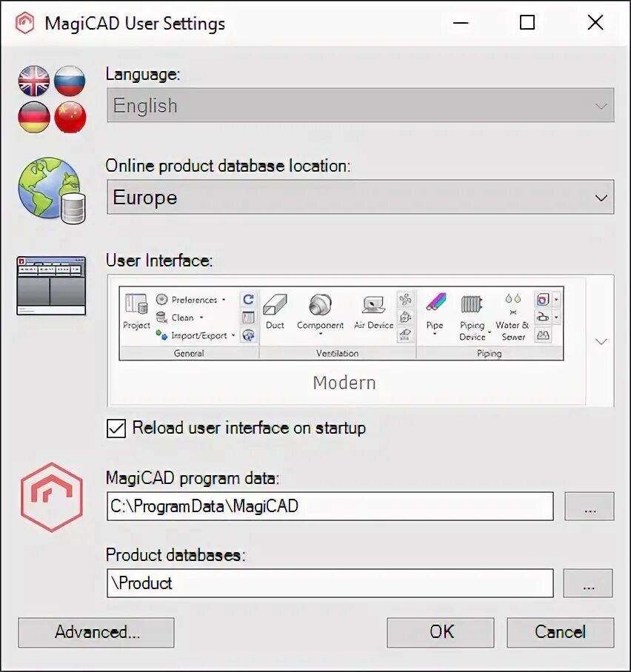Click the globe with database icon
Image resolution: width=631 pixels, height=672 pixels.
(x=52, y=191)
